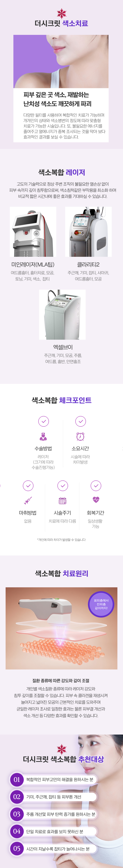Open the 클라리티2 laser device image

click(88, 232)
